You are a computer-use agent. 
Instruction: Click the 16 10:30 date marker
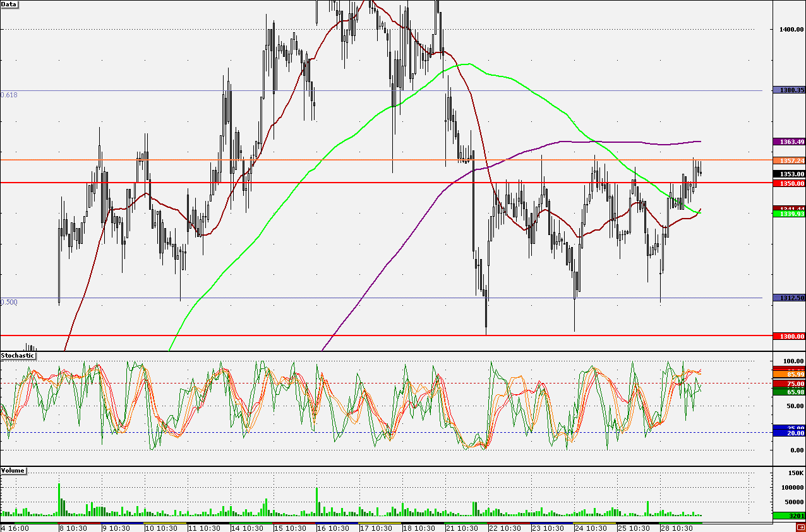coord(333,528)
